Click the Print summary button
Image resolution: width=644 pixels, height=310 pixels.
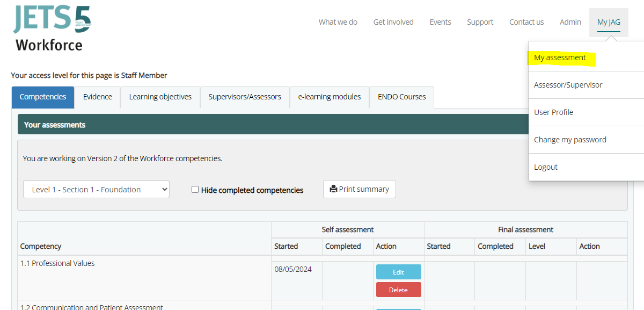tap(359, 189)
